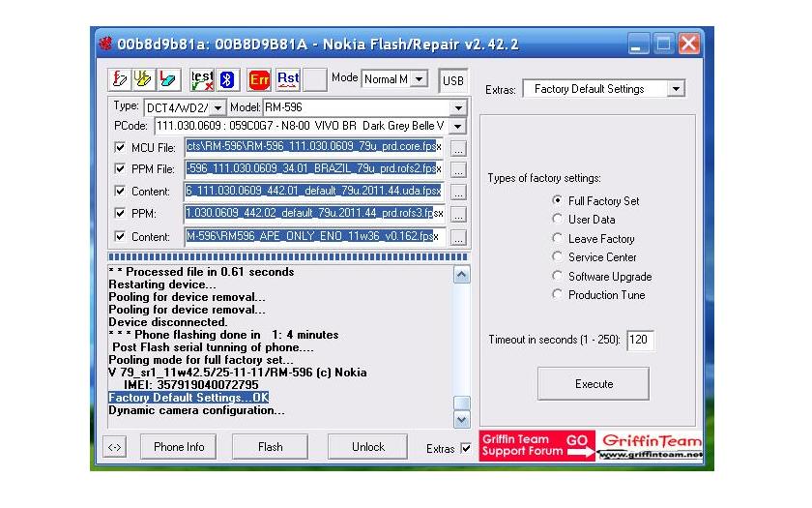Viewport: 812px width, 508px height.
Task: Click the flashing progress bar
Action: [x=288, y=257]
